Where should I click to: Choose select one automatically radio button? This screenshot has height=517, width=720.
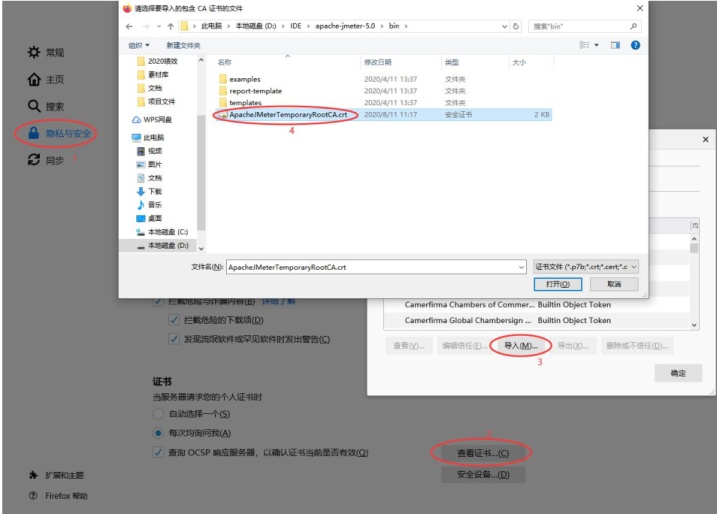point(158,414)
